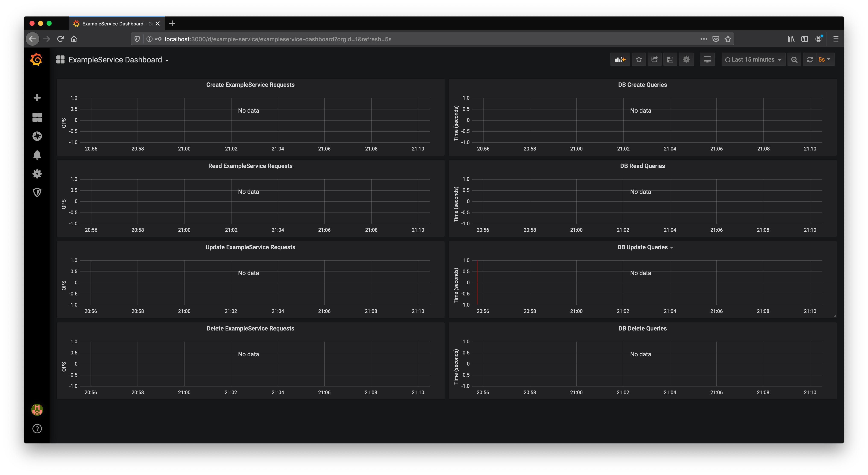Screen dimensions: 868x475
Task: Open DB Delete Queries panel title menu
Action: coord(642,329)
